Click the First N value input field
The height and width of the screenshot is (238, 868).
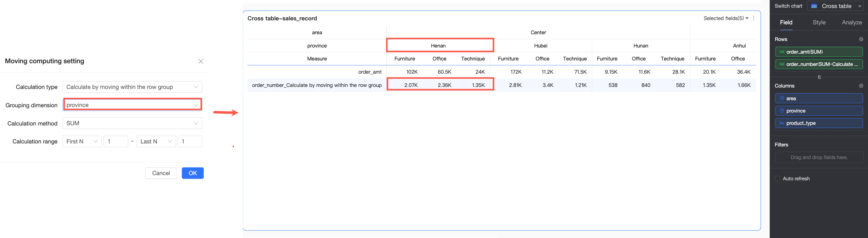point(116,141)
